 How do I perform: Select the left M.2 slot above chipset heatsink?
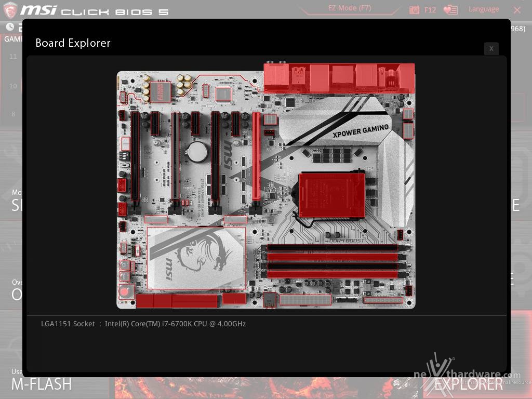click(x=156, y=220)
